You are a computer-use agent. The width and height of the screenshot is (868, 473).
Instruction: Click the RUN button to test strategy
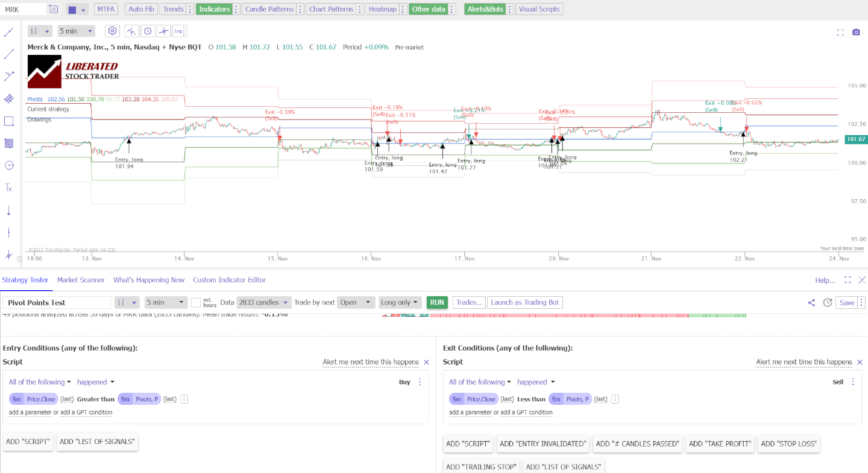pyautogui.click(x=436, y=302)
